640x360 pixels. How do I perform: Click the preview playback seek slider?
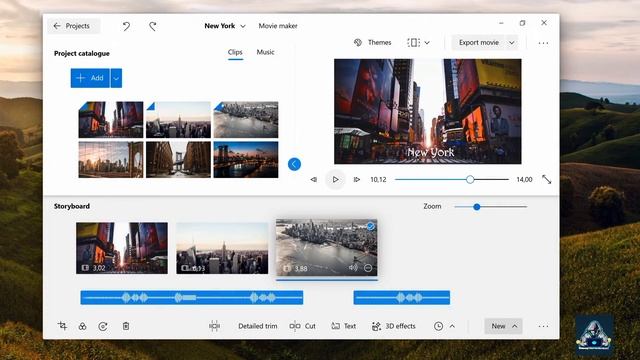pyautogui.click(x=451, y=180)
